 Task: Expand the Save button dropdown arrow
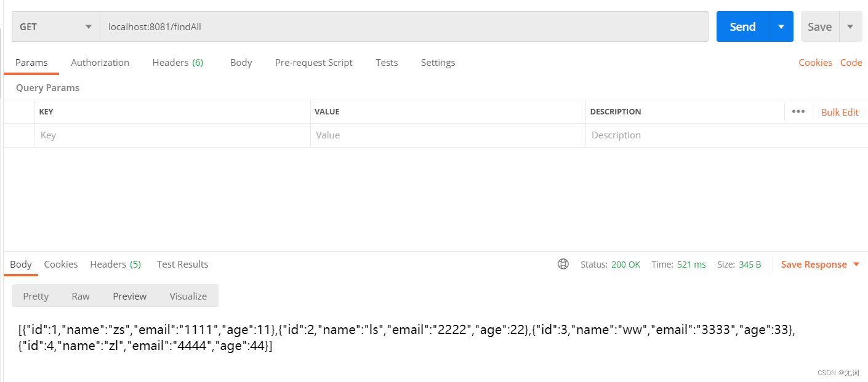tap(851, 26)
